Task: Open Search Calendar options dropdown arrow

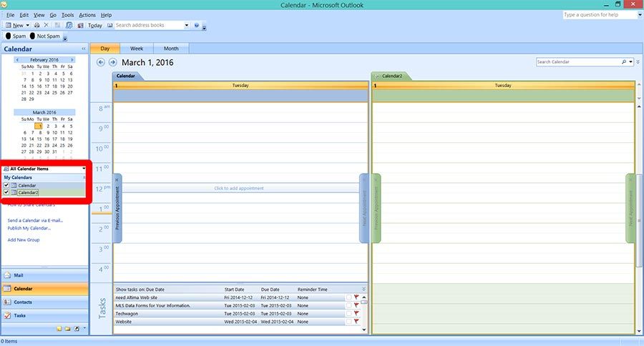Action: click(631, 62)
